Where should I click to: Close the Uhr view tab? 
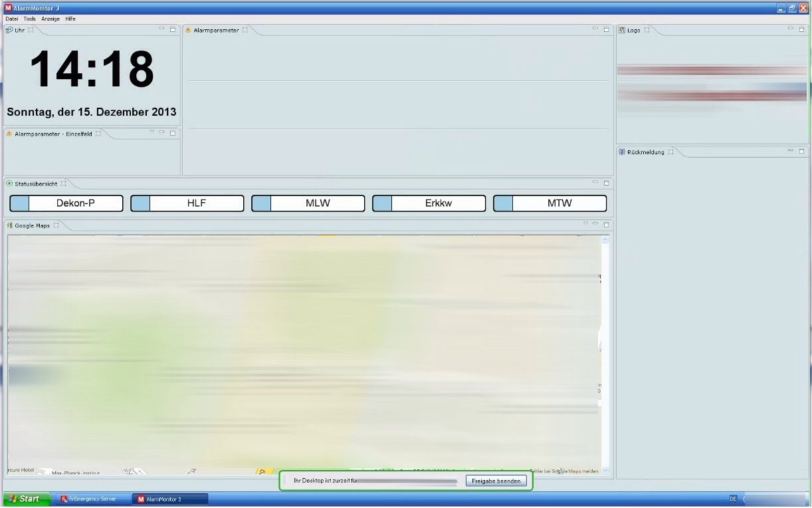coord(31,30)
